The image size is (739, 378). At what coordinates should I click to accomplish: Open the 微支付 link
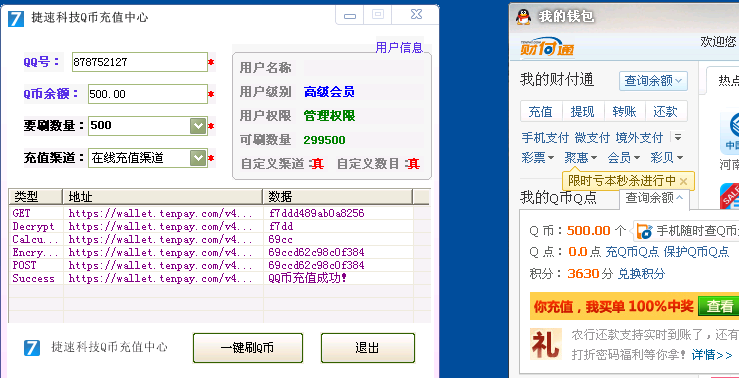point(592,138)
